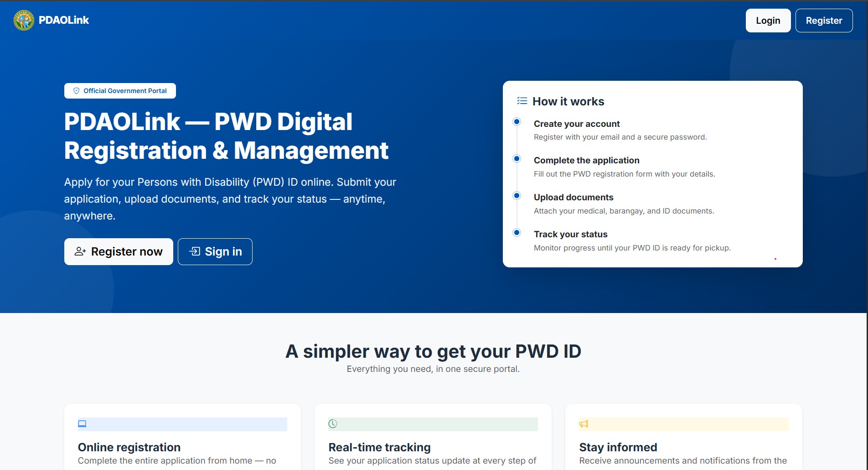This screenshot has width=868, height=470.
Task: Click the Track your status step title
Action: [570, 234]
